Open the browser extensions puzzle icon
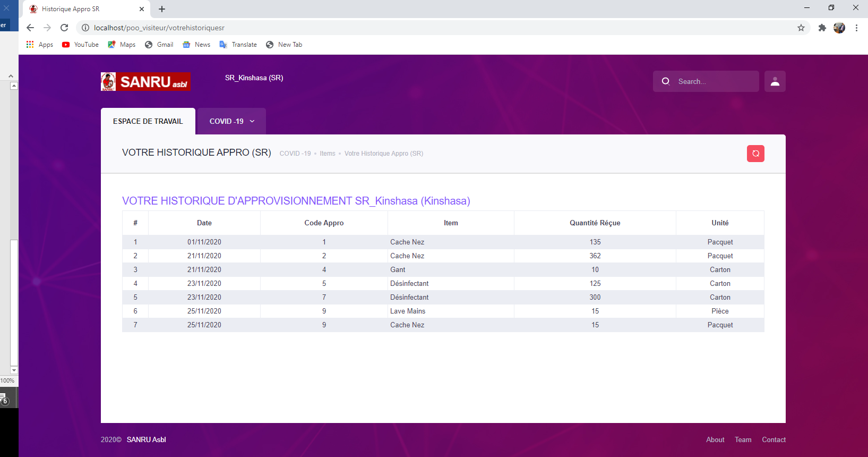Screen dimensions: 868x457 (822, 28)
